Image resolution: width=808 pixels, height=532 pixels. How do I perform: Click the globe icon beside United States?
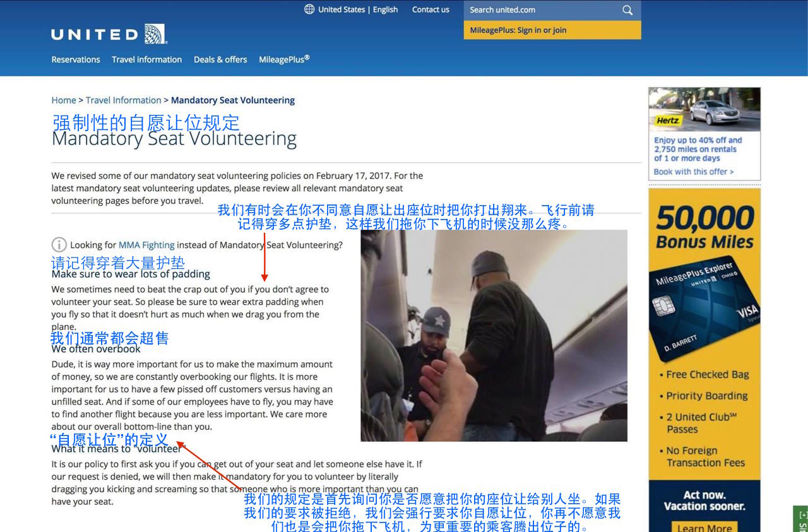[309, 9]
